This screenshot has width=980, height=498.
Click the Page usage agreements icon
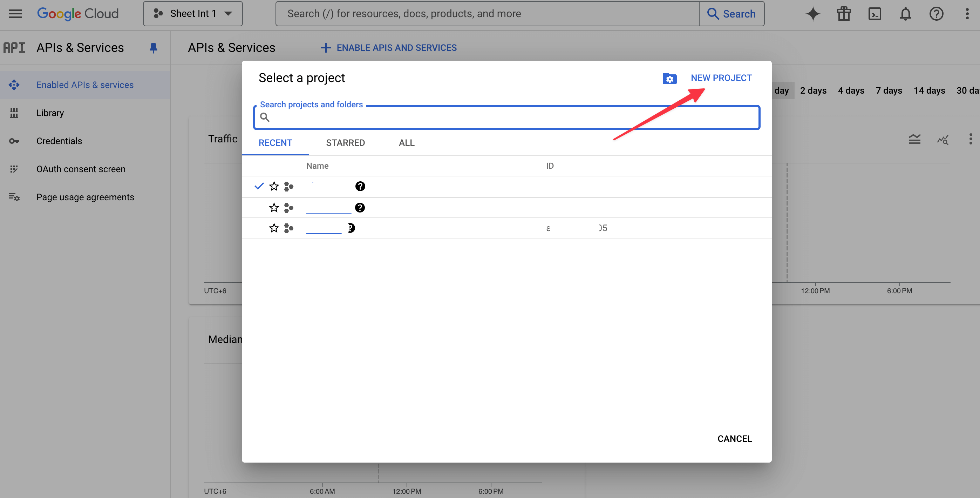14,197
